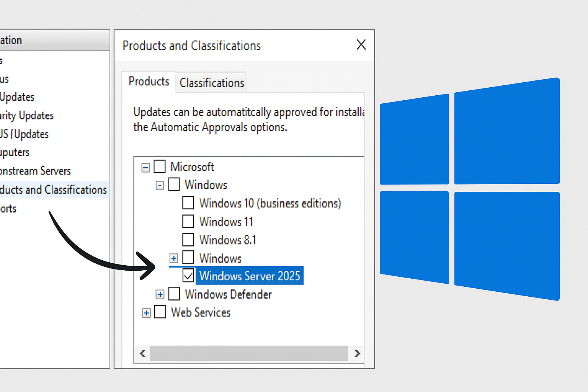Click the right arrow of the horizontal scrollbar
Image resolution: width=588 pixels, height=392 pixels.
(357, 353)
